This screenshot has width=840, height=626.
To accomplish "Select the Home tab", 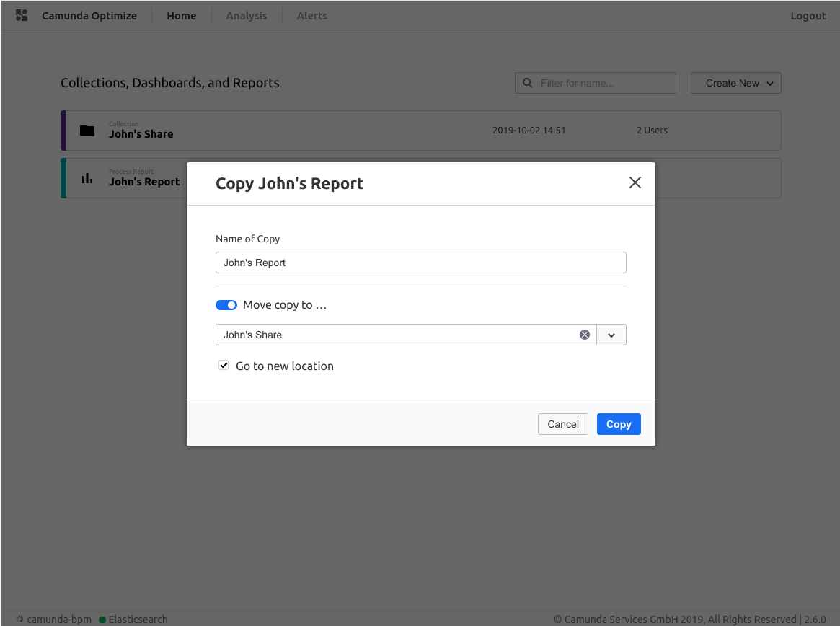I will point(181,15).
